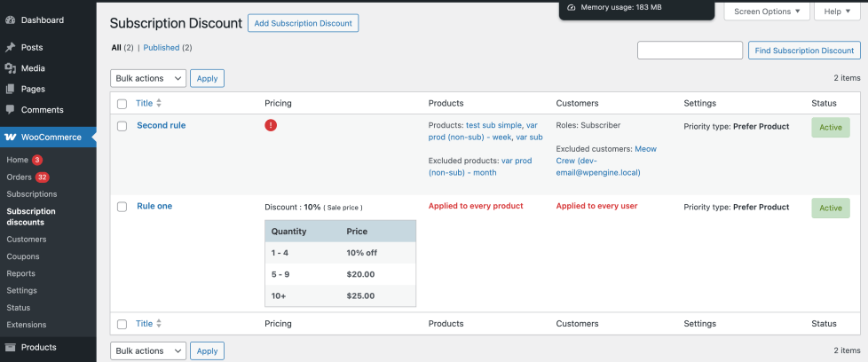The width and height of the screenshot is (868, 362).
Task: Click the WooCommerce logo icon
Action: tap(10, 138)
